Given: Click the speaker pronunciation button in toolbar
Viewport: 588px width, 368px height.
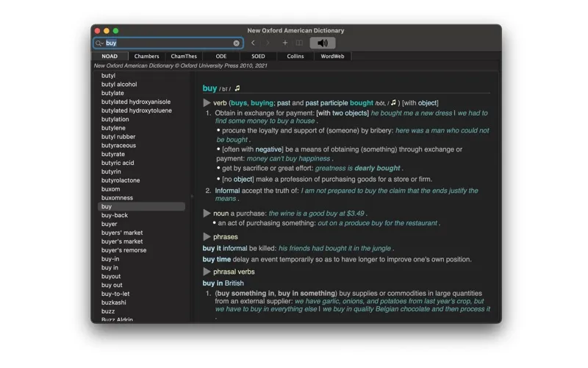Looking at the screenshot, I should tap(323, 43).
